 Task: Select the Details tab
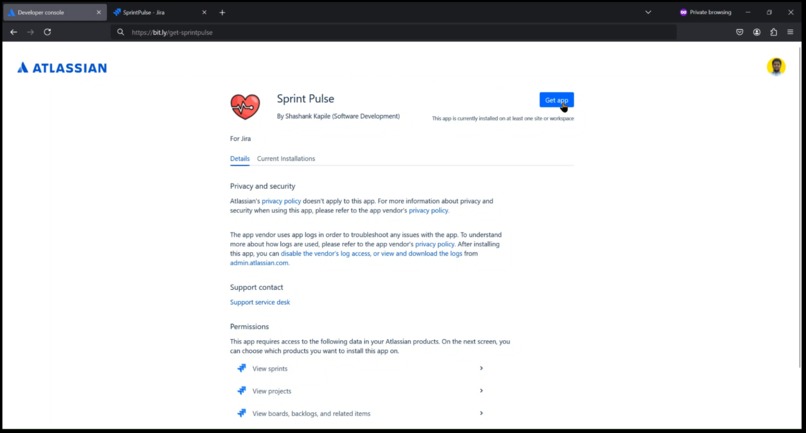pos(240,158)
